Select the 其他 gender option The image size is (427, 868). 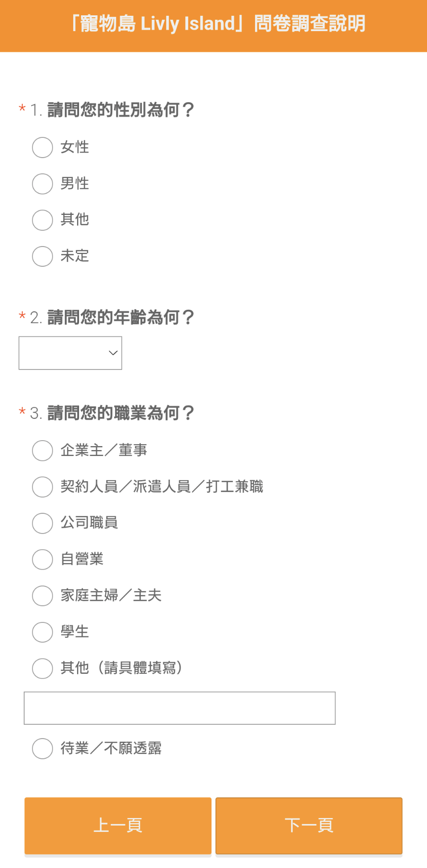coord(43,220)
